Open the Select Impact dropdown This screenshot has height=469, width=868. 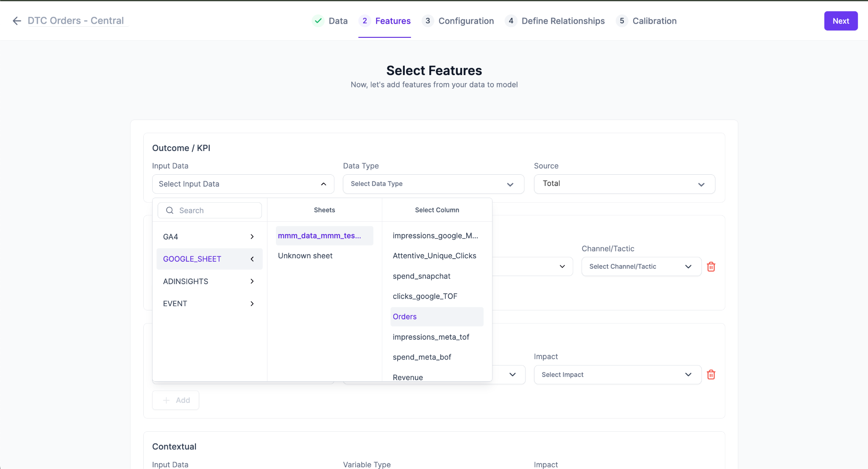(x=617, y=375)
